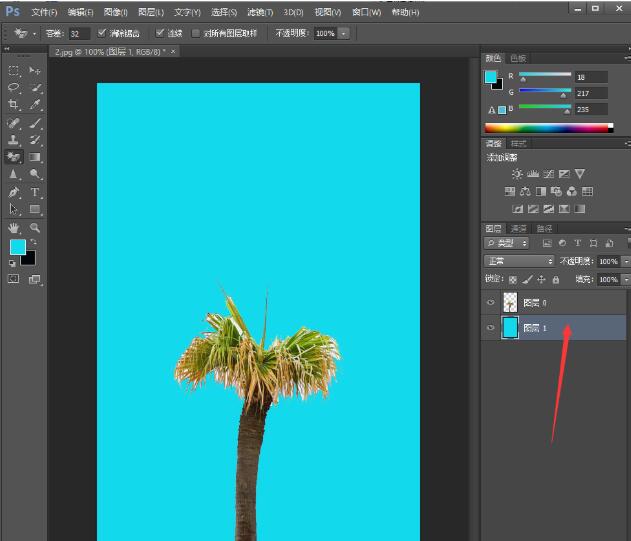
Task: Open the 滤镜(T) menu
Action: click(x=259, y=12)
